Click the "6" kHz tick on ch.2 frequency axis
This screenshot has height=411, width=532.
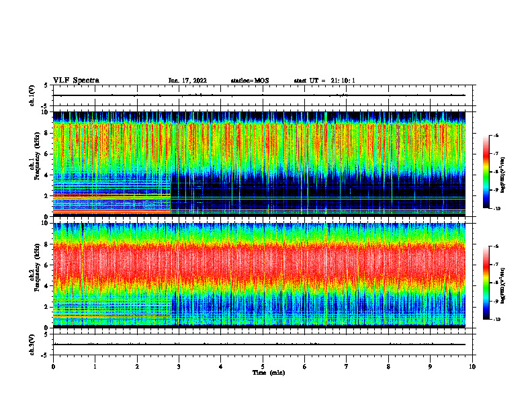[x=47, y=265]
